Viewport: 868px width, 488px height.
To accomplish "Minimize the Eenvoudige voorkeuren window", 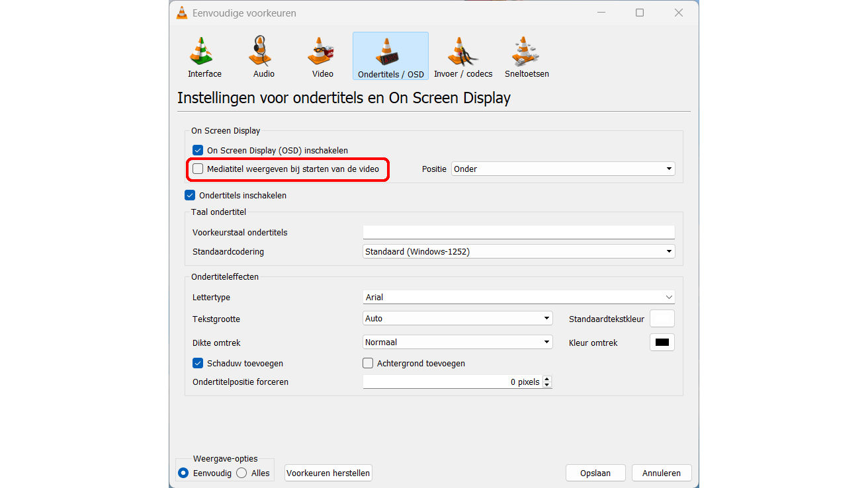I will pyautogui.click(x=601, y=13).
